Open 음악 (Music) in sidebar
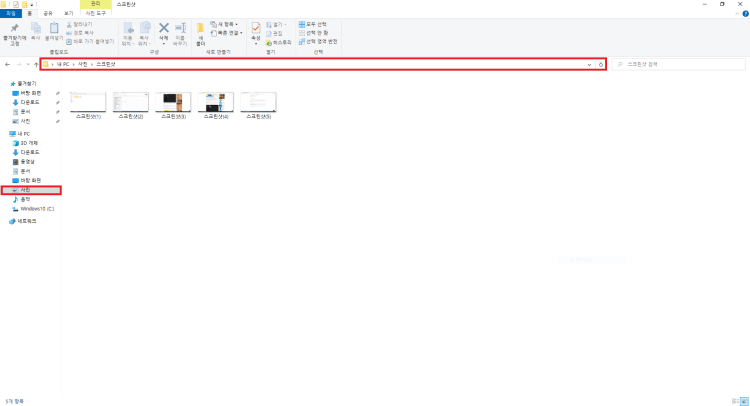 tap(25, 199)
